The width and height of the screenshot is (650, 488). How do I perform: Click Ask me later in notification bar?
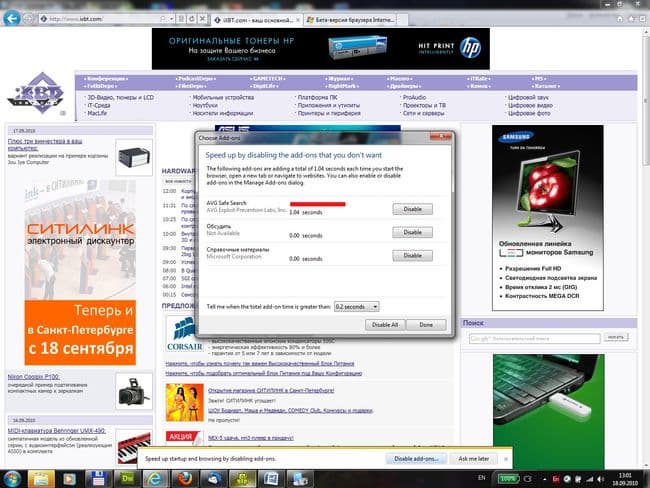tap(473, 459)
